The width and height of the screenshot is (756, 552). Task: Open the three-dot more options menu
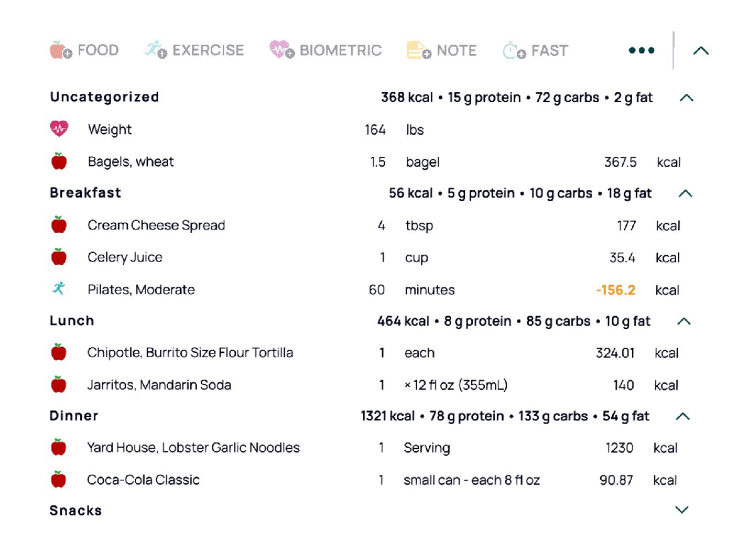[641, 50]
